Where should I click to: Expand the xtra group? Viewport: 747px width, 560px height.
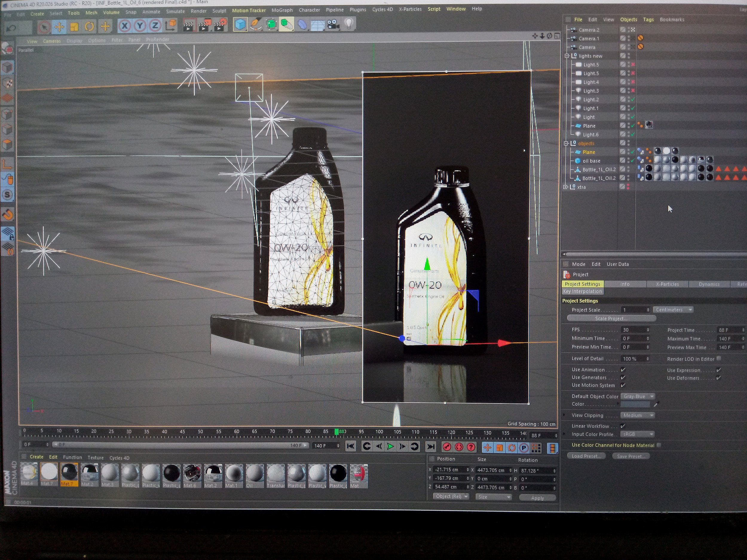coord(566,187)
